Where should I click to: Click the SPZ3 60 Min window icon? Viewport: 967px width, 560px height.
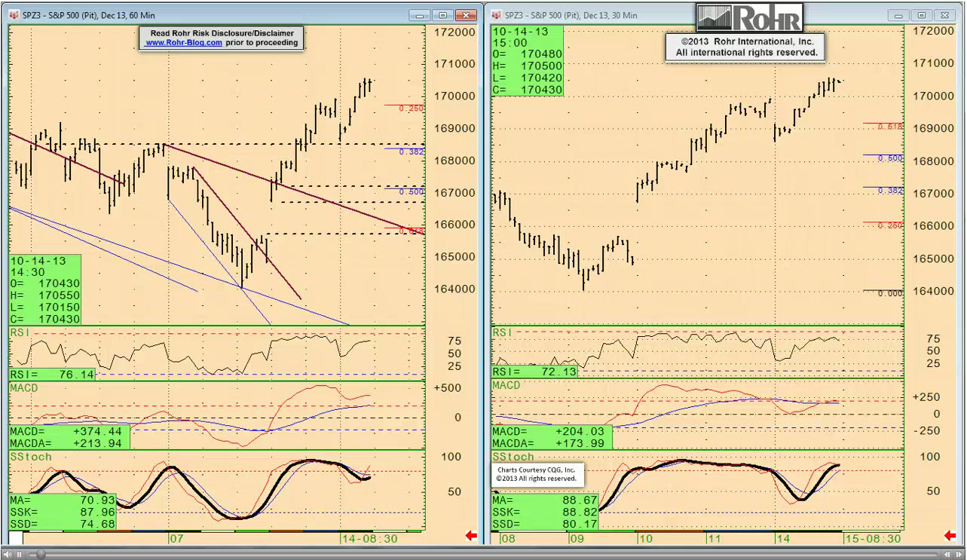[14, 15]
